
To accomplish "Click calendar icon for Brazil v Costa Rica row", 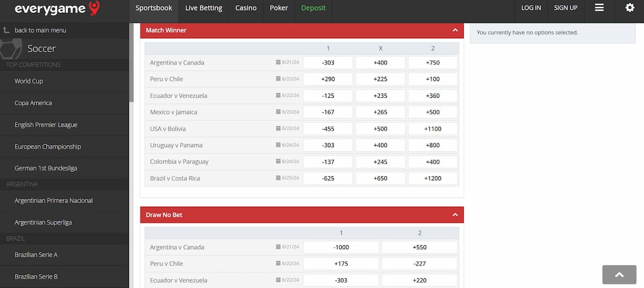I will pyautogui.click(x=278, y=178).
